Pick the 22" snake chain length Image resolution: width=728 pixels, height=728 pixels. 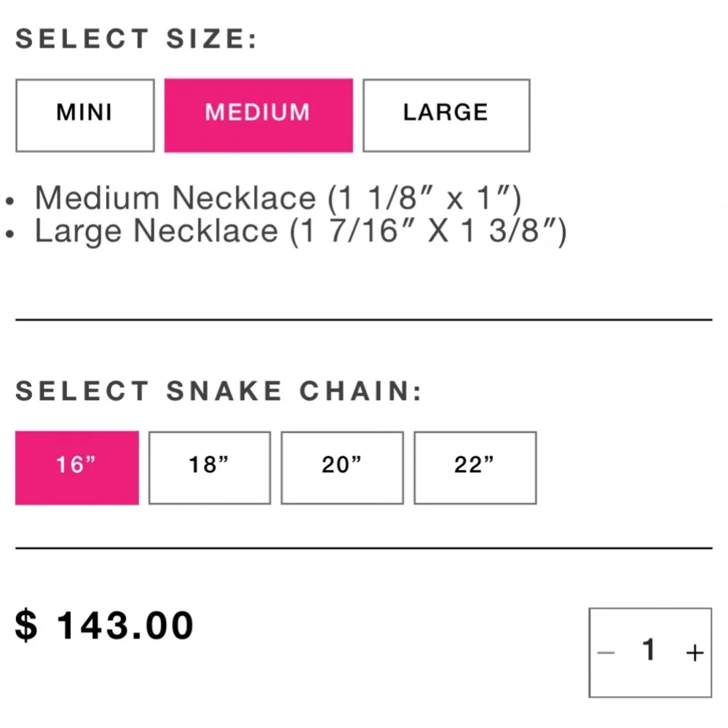475,467
